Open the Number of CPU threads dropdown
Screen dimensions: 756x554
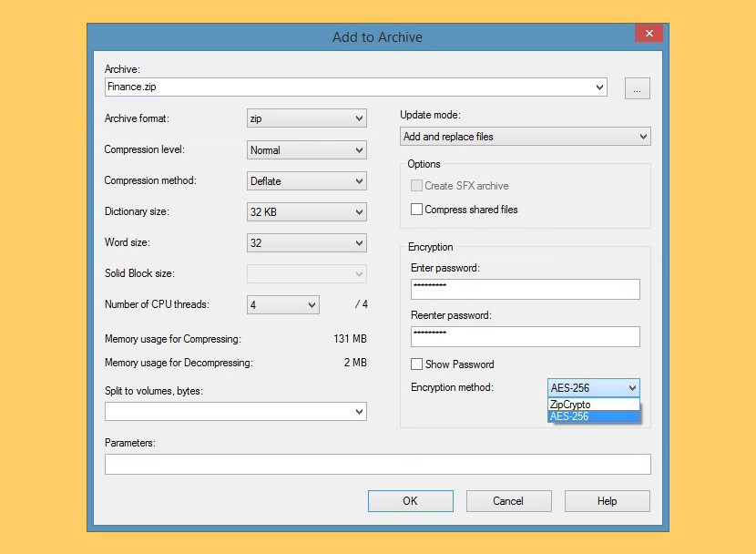coord(283,304)
